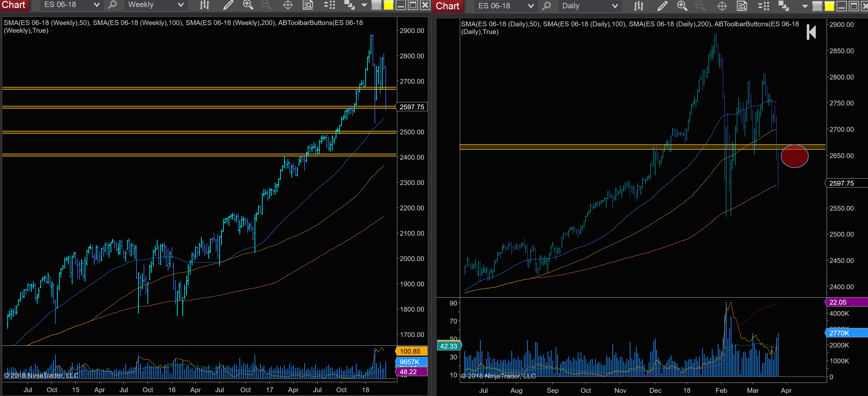Click the 2850.00 price label on Daily axis
868x396 pixels.
tap(841, 51)
